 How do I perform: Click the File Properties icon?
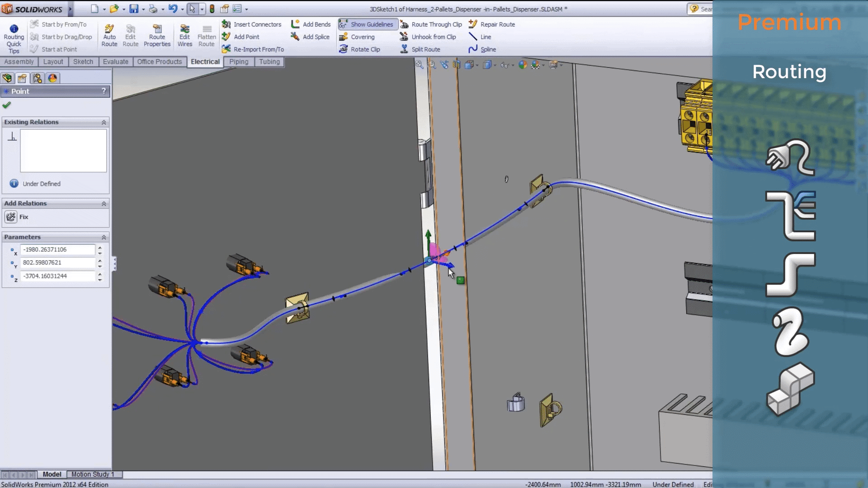pos(224,9)
